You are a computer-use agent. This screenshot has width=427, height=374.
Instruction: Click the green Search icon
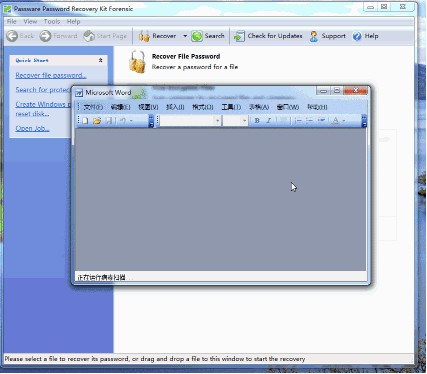tap(197, 36)
